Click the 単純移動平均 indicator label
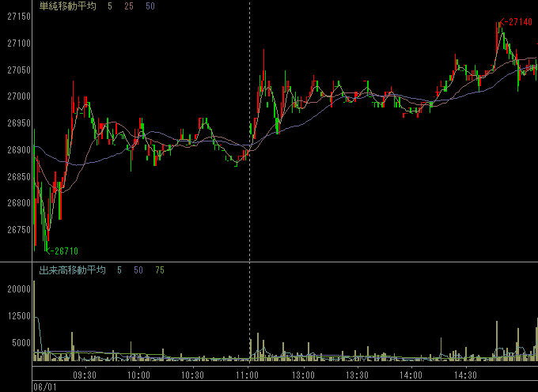 pyautogui.click(x=67, y=6)
